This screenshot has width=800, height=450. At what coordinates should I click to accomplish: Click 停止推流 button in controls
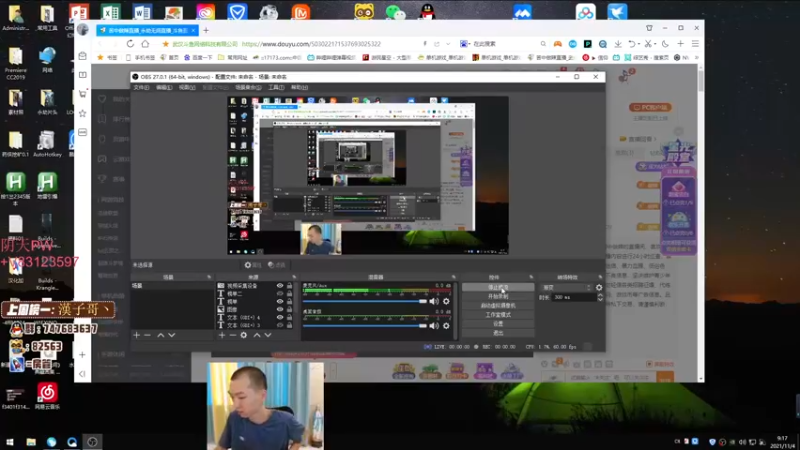click(x=498, y=287)
